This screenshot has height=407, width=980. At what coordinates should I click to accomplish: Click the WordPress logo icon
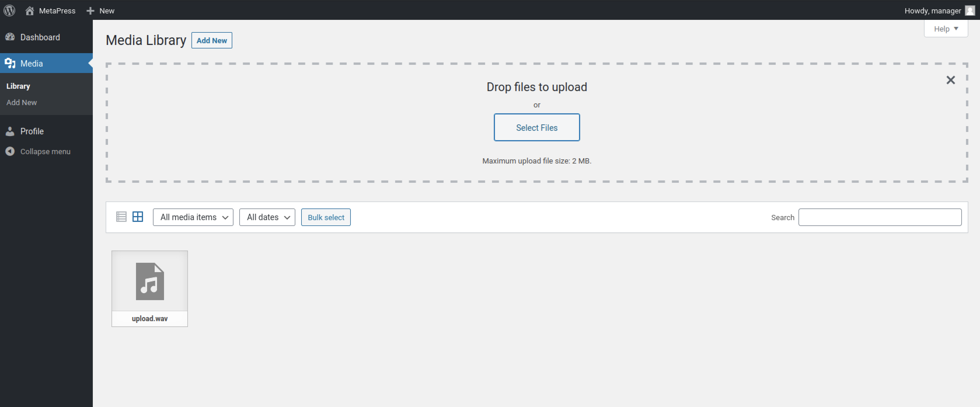click(x=10, y=10)
